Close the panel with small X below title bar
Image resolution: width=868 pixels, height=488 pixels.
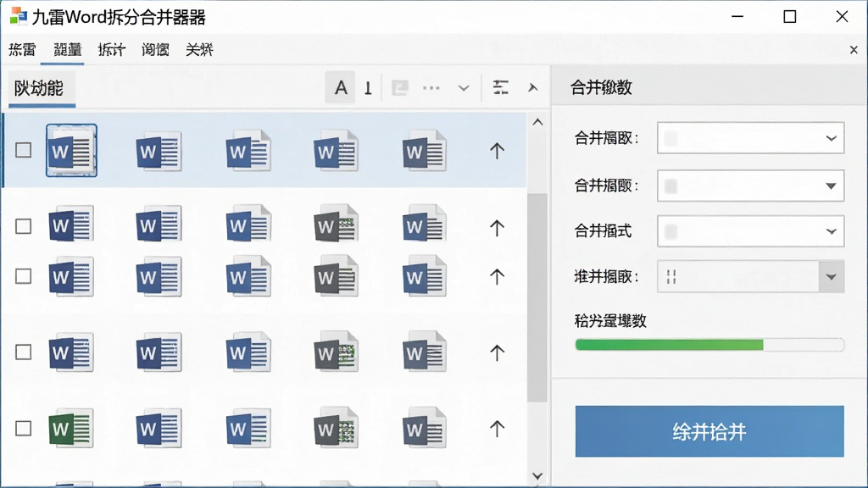[x=854, y=50]
